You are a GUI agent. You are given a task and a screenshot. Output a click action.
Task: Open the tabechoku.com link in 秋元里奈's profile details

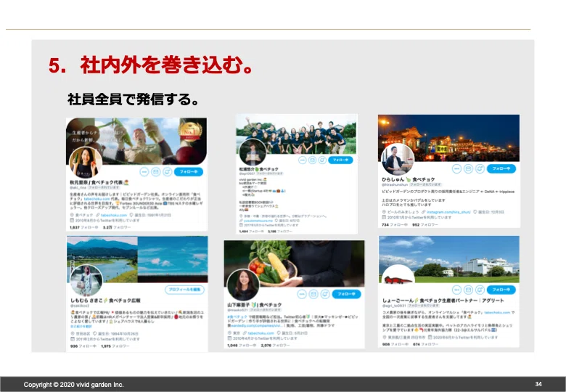tap(114, 215)
